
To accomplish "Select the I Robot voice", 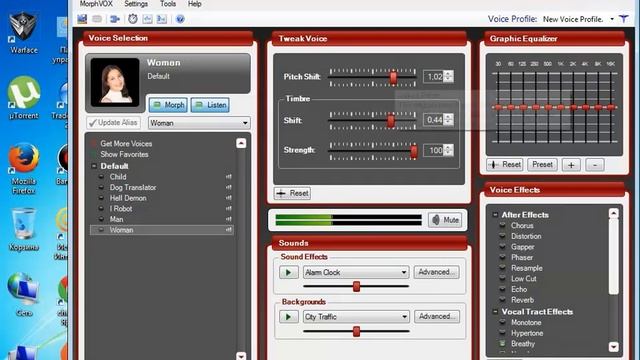I will pos(121,209).
